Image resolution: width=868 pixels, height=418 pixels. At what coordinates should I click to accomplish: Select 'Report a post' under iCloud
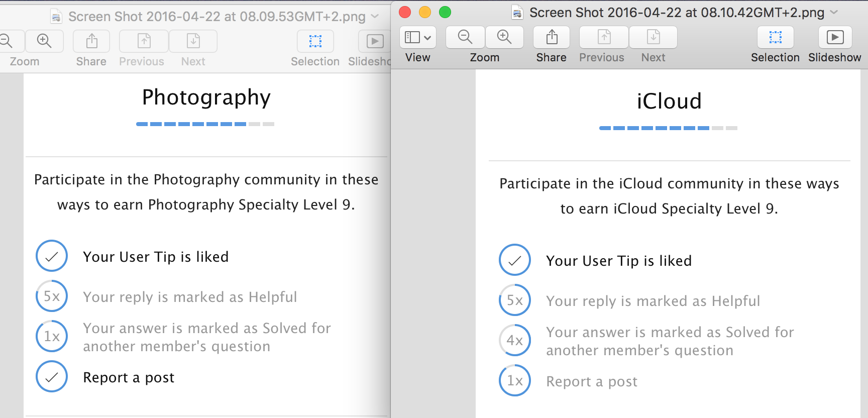coord(592,381)
